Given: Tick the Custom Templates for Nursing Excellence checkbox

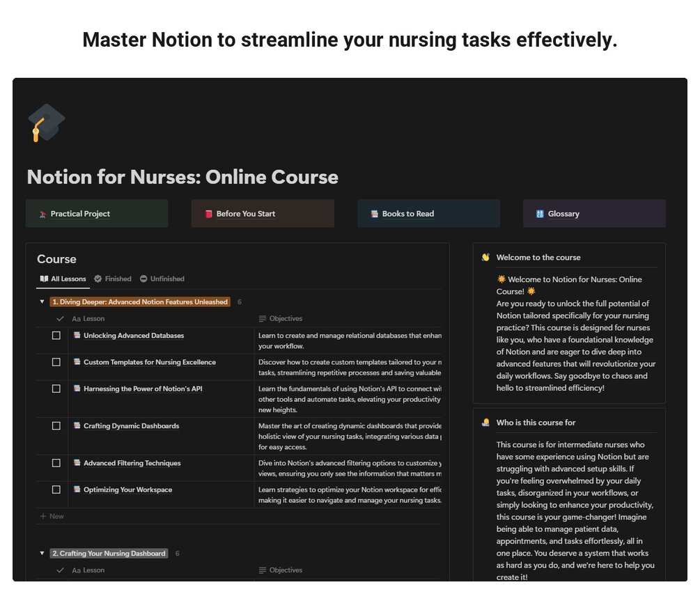Looking at the screenshot, I should pyautogui.click(x=56, y=362).
